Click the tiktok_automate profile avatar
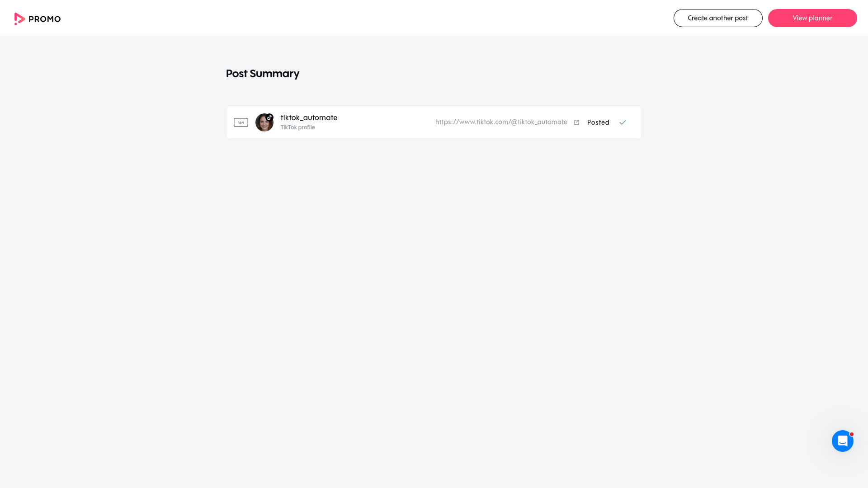 point(264,122)
